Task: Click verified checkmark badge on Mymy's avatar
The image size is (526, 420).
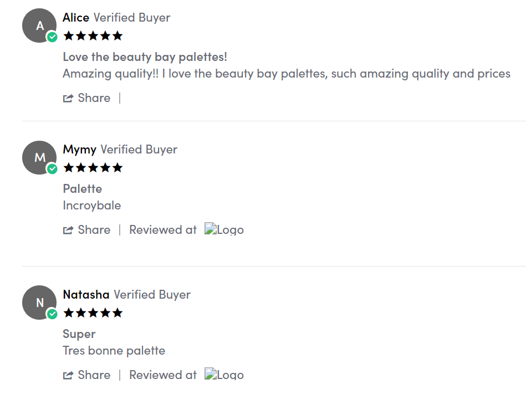Action: click(x=52, y=169)
